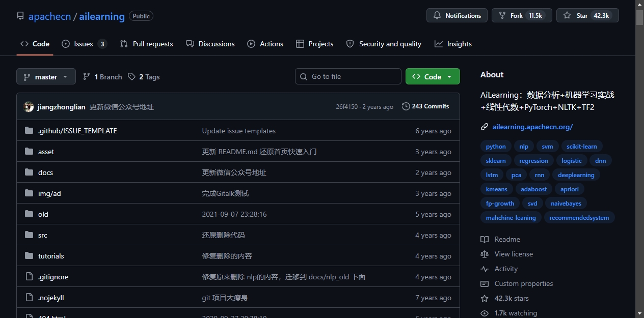Click the file icon beside .gitignore
Viewport: 644px width, 318px height.
click(x=29, y=277)
